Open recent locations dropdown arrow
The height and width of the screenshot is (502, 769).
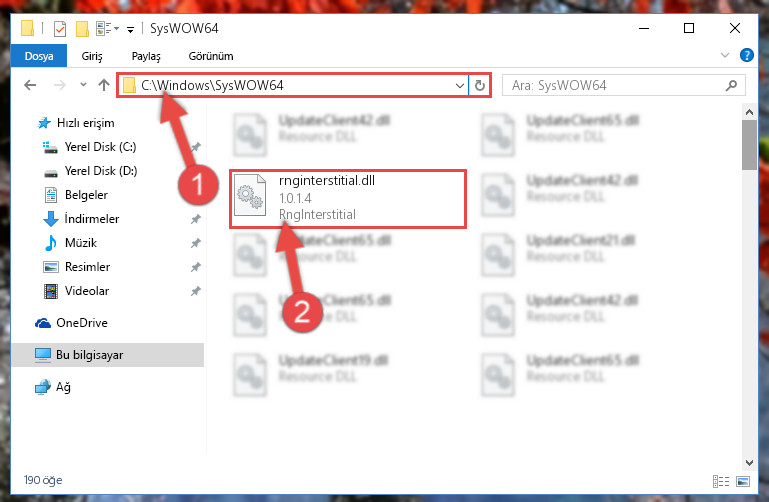point(83,85)
